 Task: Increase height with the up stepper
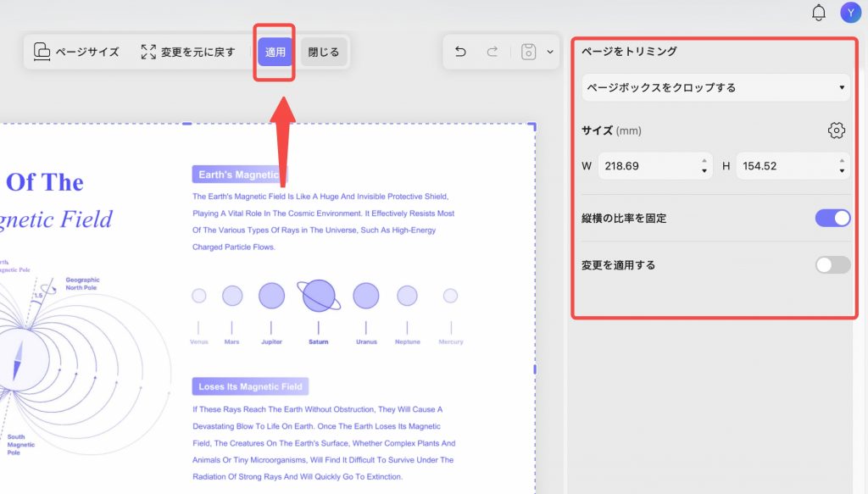(842, 161)
